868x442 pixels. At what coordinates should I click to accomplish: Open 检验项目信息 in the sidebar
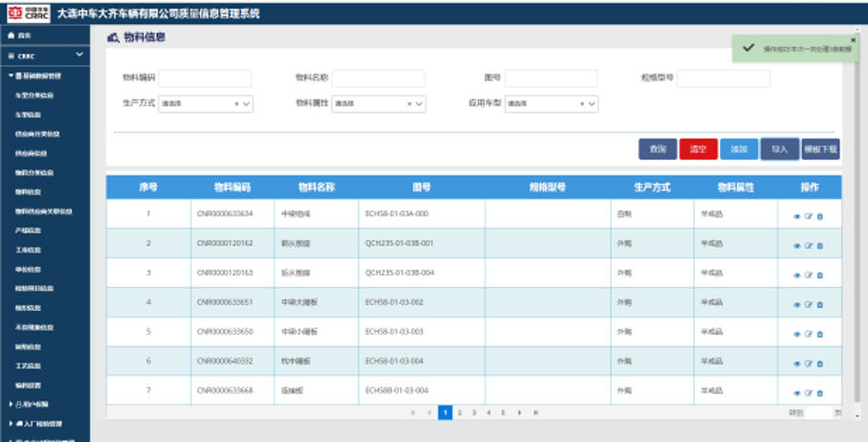coord(34,289)
